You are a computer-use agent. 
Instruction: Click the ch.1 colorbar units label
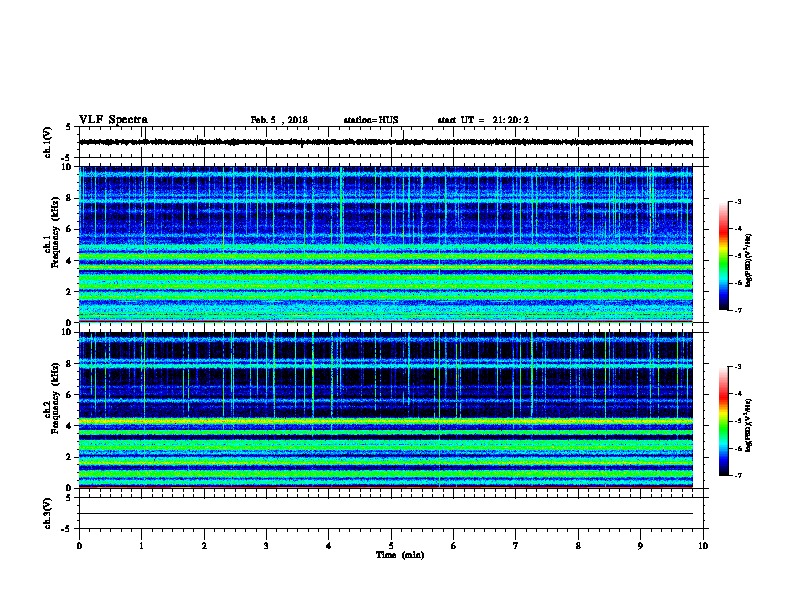click(748, 261)
